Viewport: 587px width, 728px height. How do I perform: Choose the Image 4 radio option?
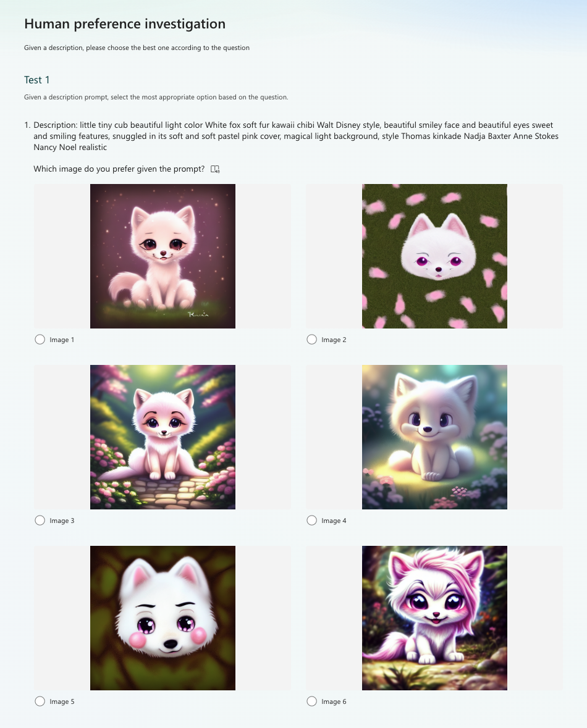[x=312, y=521]
